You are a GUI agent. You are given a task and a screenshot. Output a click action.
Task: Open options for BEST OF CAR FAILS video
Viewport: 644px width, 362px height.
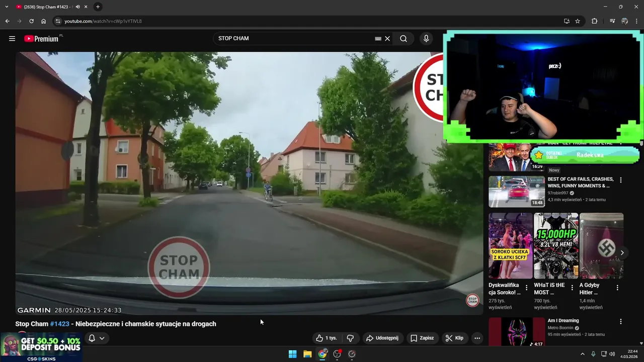621,180
